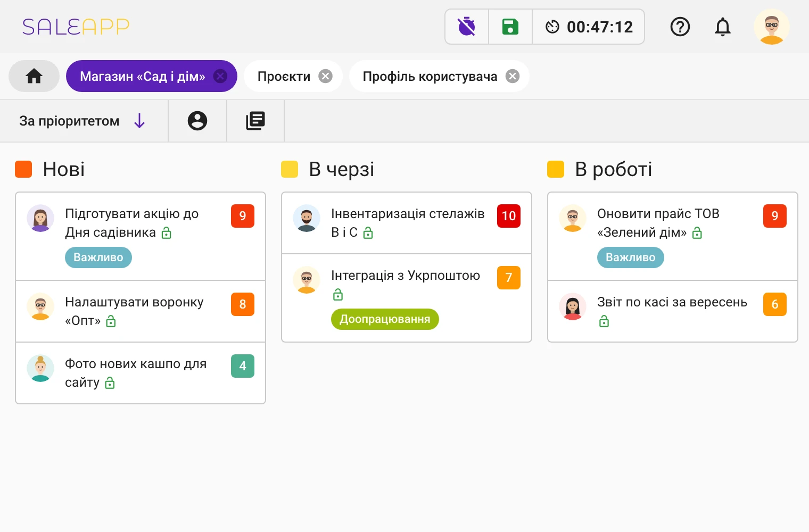This screenshot has height=532, width=809.
Task: Click lock icon on Інвентаризація стелажів task
Action: pyautogui.click(x=368, y=233)
